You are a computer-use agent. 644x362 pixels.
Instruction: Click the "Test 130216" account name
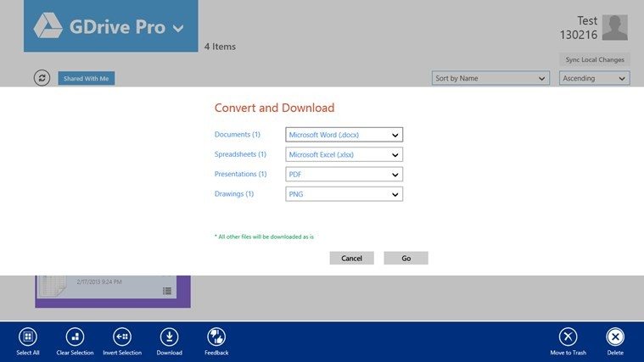(579, 27)
